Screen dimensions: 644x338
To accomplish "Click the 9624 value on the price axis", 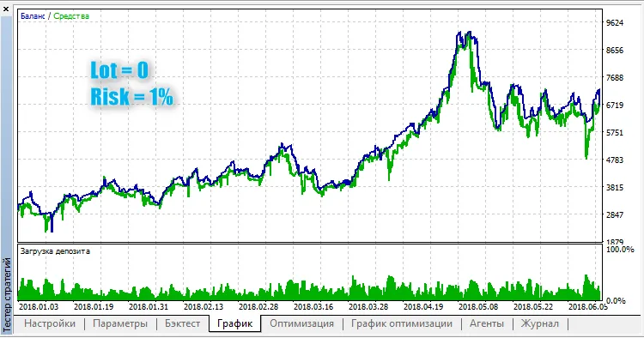I will (x=615, y=23).
